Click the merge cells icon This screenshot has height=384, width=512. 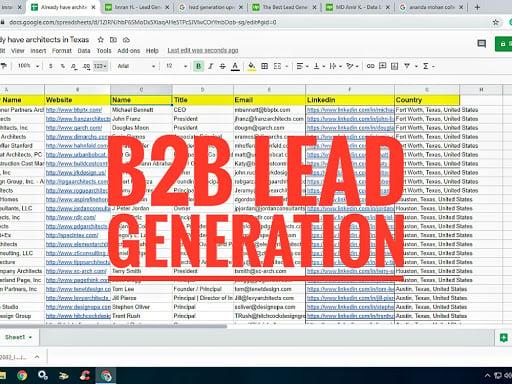click(277, 66)
